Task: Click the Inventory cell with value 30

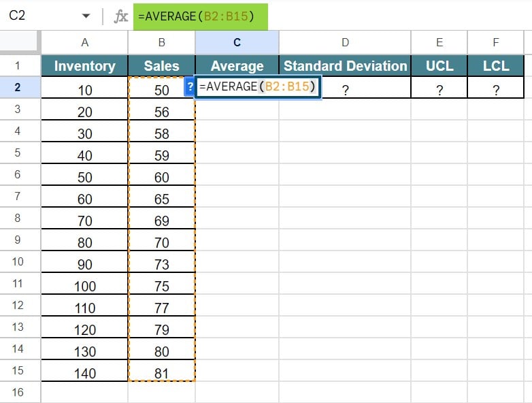Action: [84, 131]
